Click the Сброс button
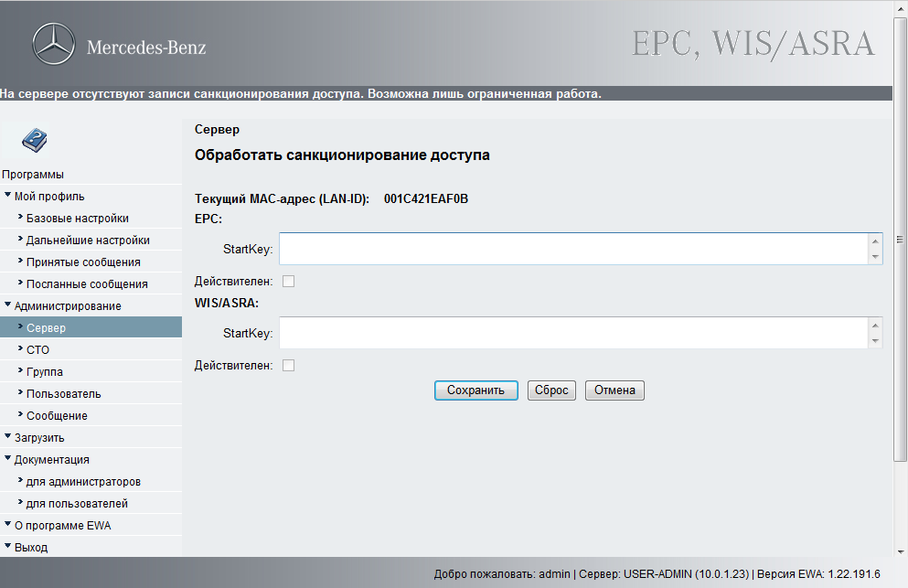Screen dimensions: 908x588 pos(551,390)
